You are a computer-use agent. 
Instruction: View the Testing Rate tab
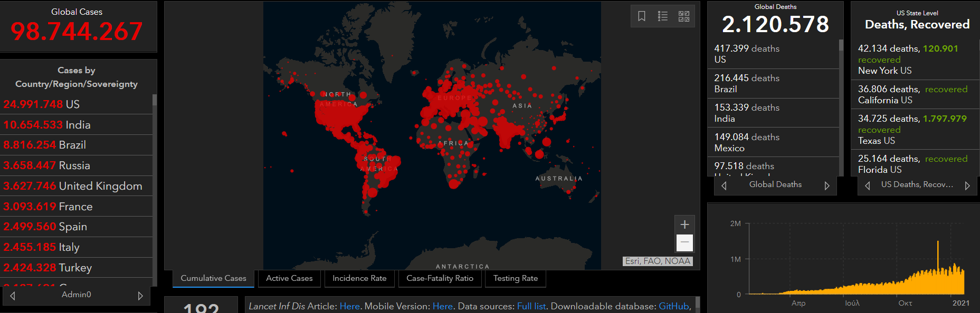pos(515,278)
